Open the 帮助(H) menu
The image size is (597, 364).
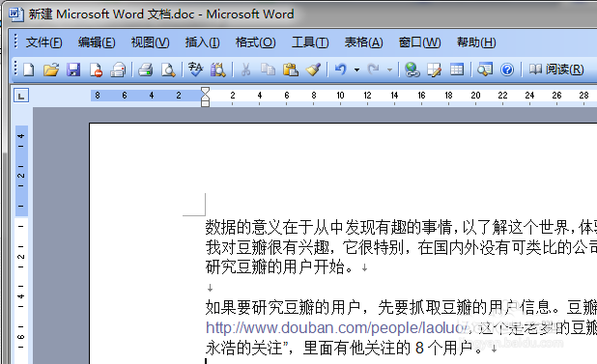[x=476, y=42]
